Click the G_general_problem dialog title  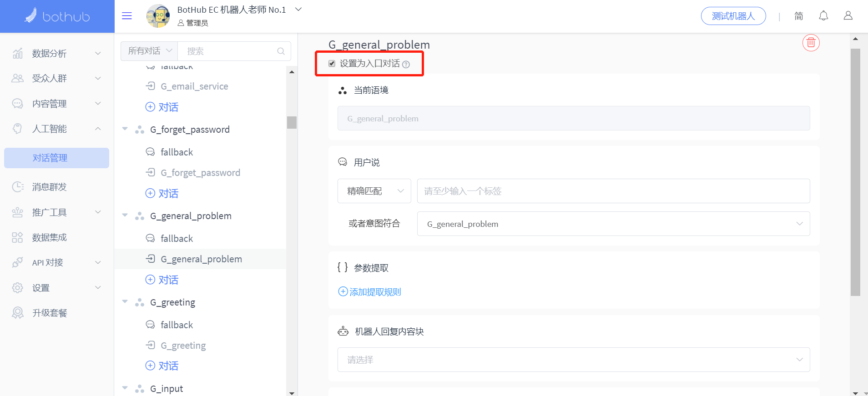coord(379,45)
